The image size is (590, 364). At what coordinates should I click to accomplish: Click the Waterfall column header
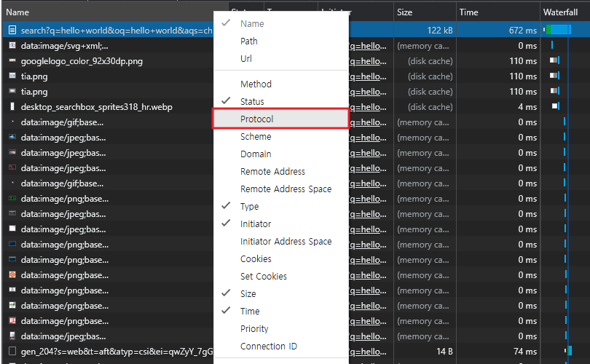tap(565, 12)
